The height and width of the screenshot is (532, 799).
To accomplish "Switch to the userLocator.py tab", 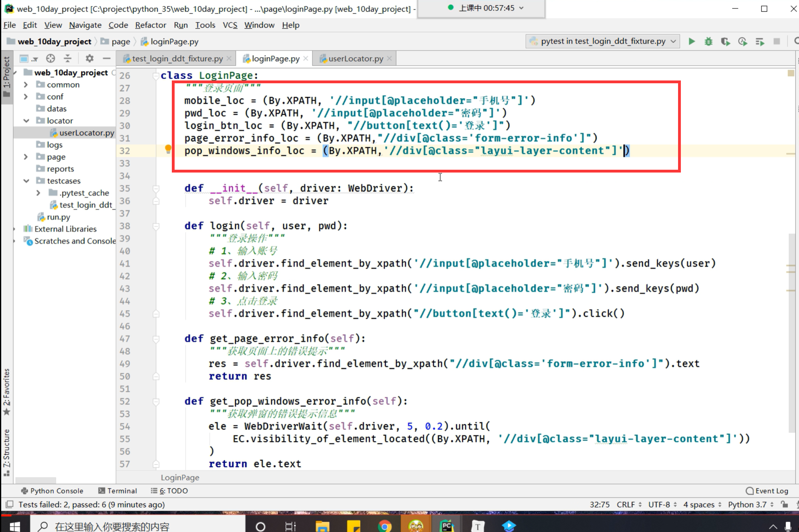I will pos(356,58).
